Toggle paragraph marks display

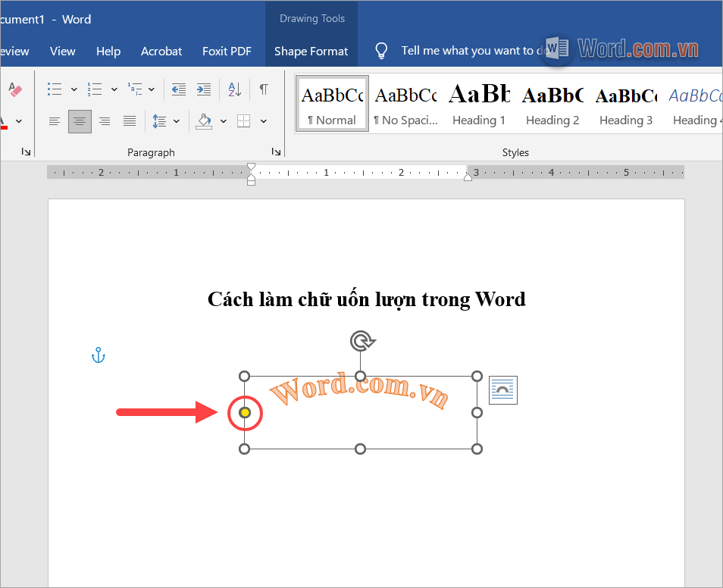click(x=263, y=89)
